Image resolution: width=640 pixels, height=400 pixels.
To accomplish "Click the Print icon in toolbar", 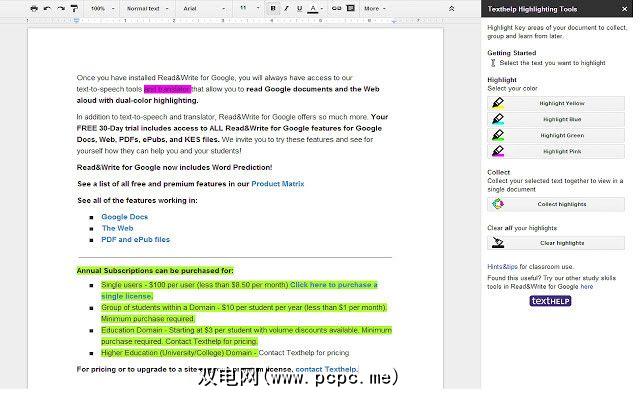I will point(35,8).
